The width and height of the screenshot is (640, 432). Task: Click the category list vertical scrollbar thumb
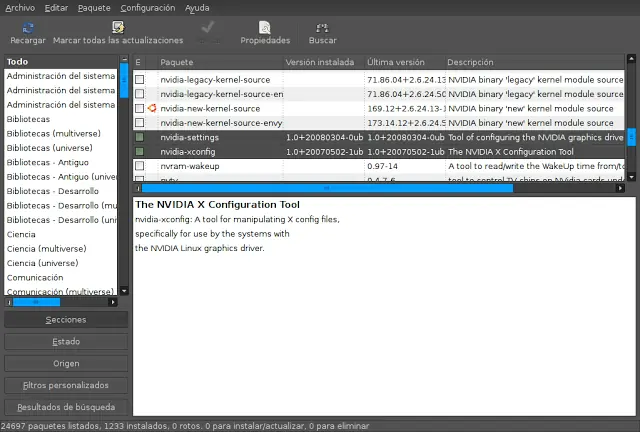coord(124,80)
